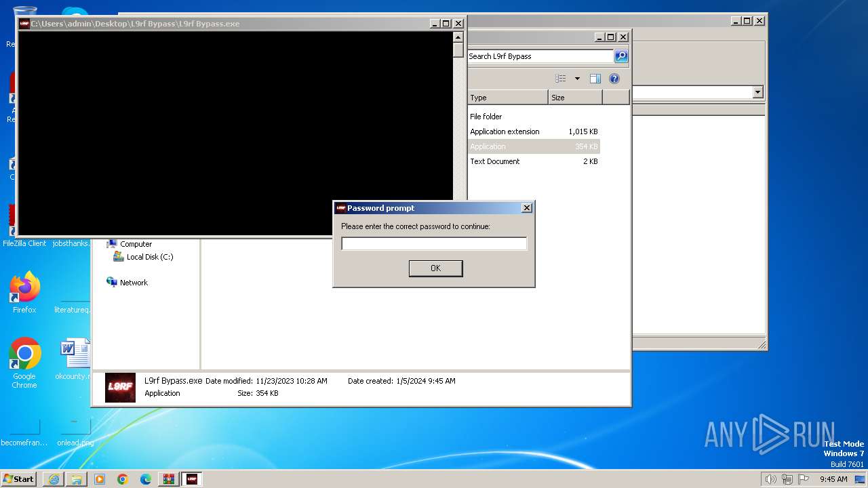
Task: Sort by the Size column header
Action: 575,98
